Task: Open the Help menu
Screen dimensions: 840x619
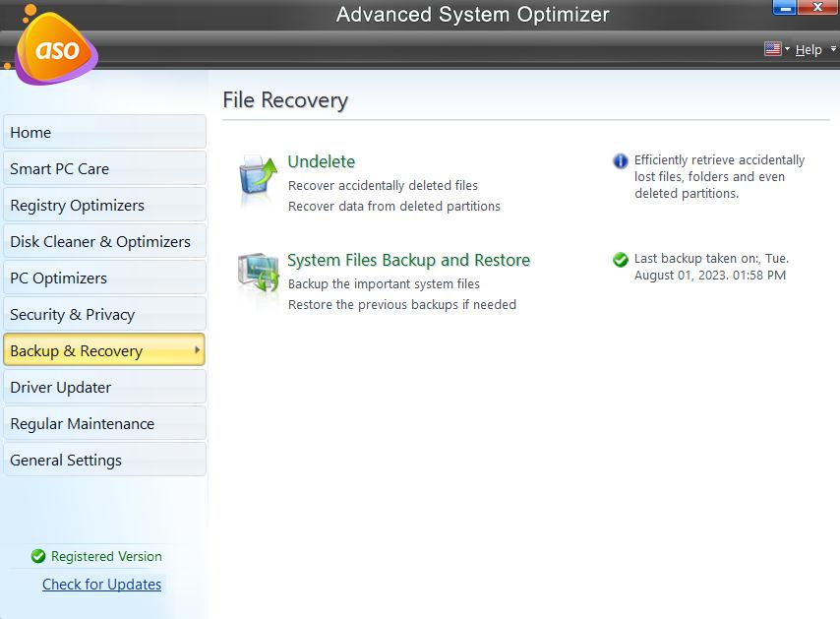Action: [808, 49]
